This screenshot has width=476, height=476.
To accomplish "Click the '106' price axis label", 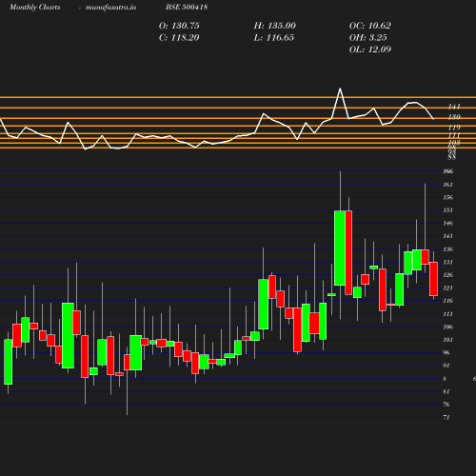I will tap(447, 327).
